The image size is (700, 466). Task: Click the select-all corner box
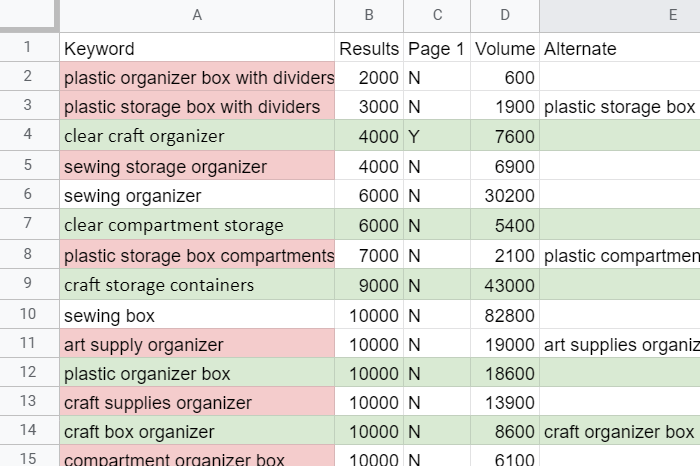coord(29,16)
